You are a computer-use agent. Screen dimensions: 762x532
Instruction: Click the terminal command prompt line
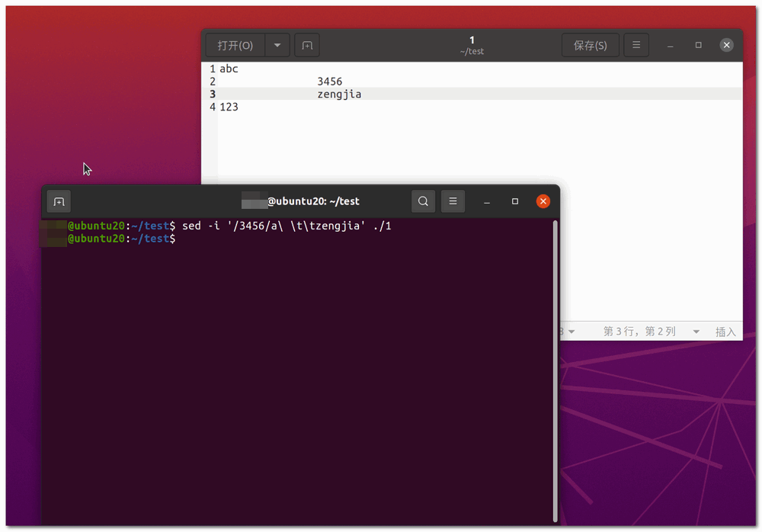pyautogui.click(x=121, y=239)
